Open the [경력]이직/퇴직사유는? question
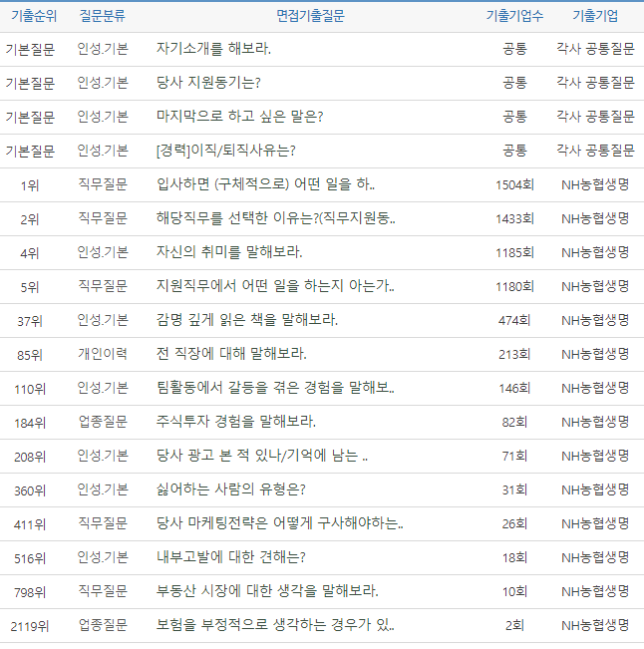 pos(226,151)
